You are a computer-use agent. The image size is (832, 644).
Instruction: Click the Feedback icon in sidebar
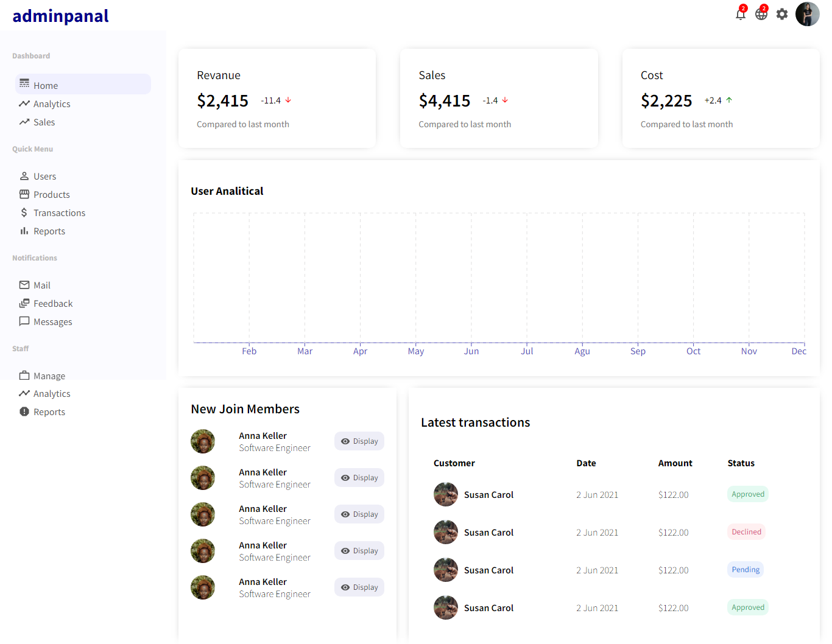(24, 304)
